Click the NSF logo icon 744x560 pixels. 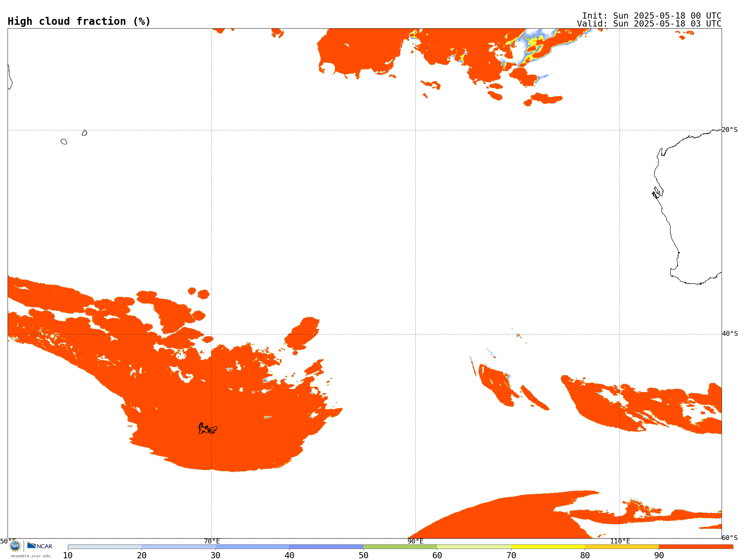(x=15, y=546)
